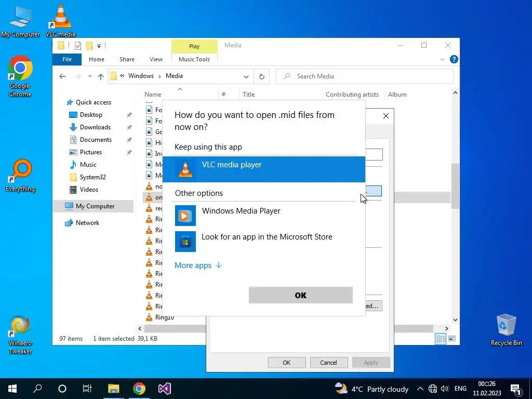This screenshot has width=532, height=399.
Task: Click Windows in the address breadcrumb
Action: pos(141,76)
